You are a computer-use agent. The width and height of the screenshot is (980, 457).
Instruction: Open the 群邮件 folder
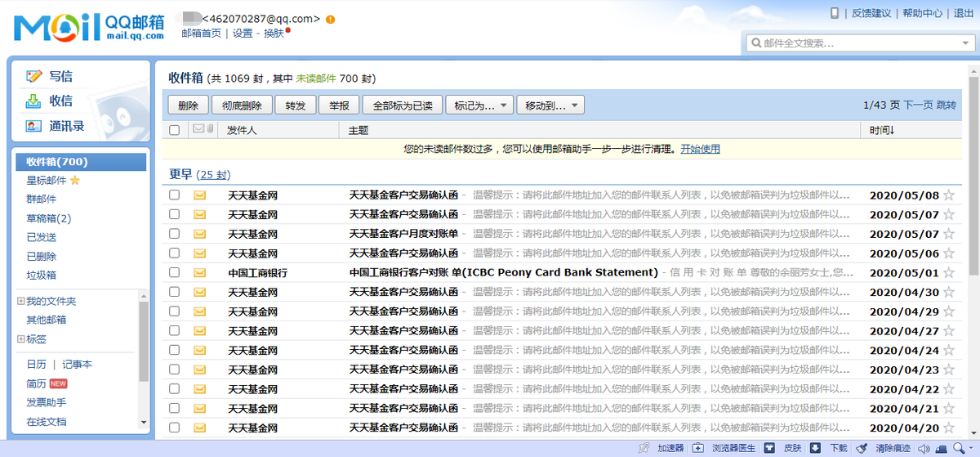[x=41, y=199]
